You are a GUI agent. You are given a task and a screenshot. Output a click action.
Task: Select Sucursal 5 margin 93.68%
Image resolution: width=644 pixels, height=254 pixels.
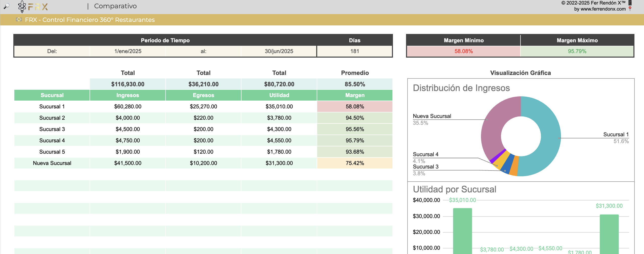tap(355, 152)
